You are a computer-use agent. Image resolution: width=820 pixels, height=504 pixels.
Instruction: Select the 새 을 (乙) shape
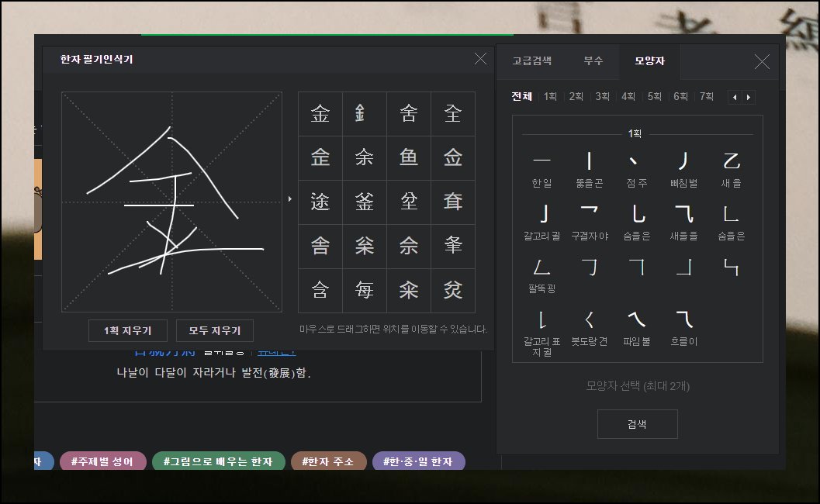[x=731, y=169]
